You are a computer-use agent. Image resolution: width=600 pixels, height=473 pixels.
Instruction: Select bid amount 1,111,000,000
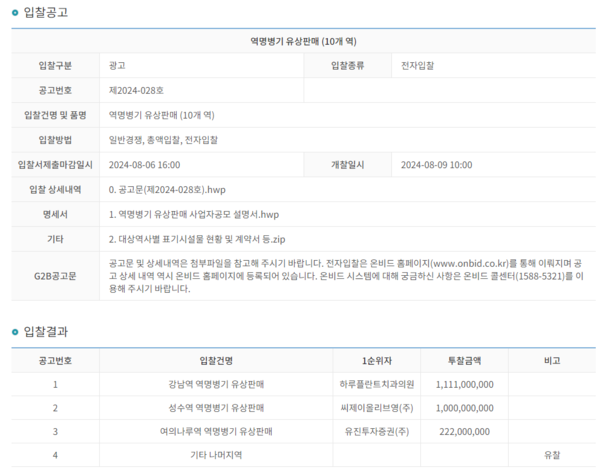tap(465, 384)
